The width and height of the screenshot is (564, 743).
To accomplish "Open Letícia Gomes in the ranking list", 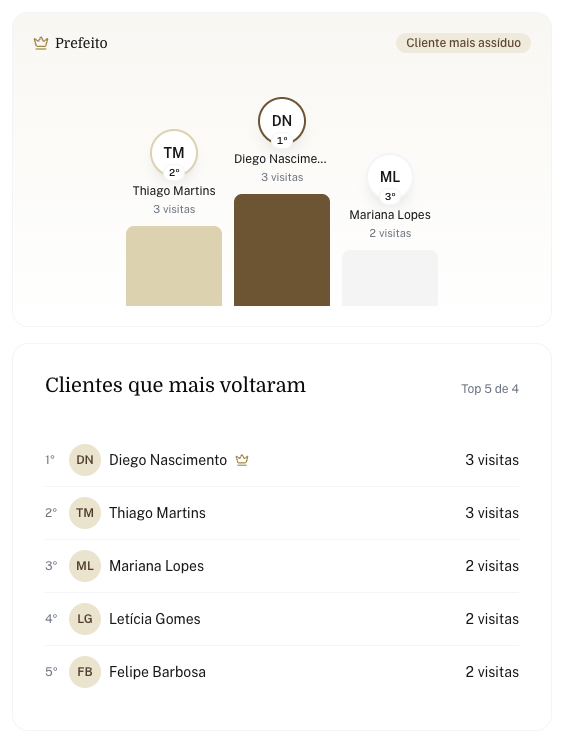I will pyautogui.click(x=282, y=619).
